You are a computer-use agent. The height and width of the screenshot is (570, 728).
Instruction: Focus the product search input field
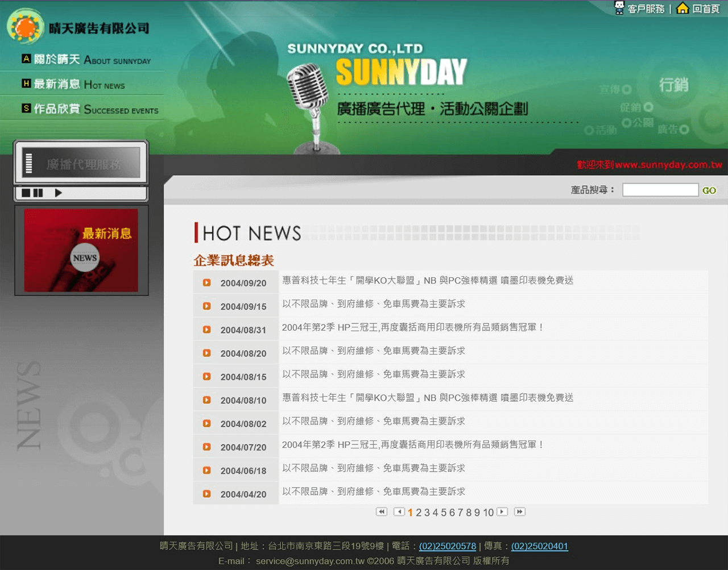[x=660, y=190]
